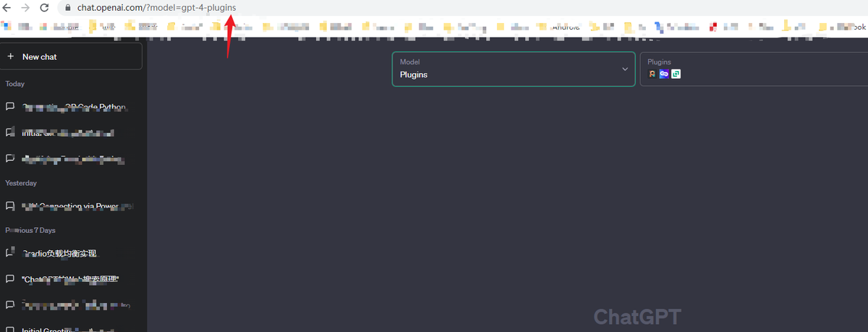Click the padlock site info icon

[x=68, y=7]
